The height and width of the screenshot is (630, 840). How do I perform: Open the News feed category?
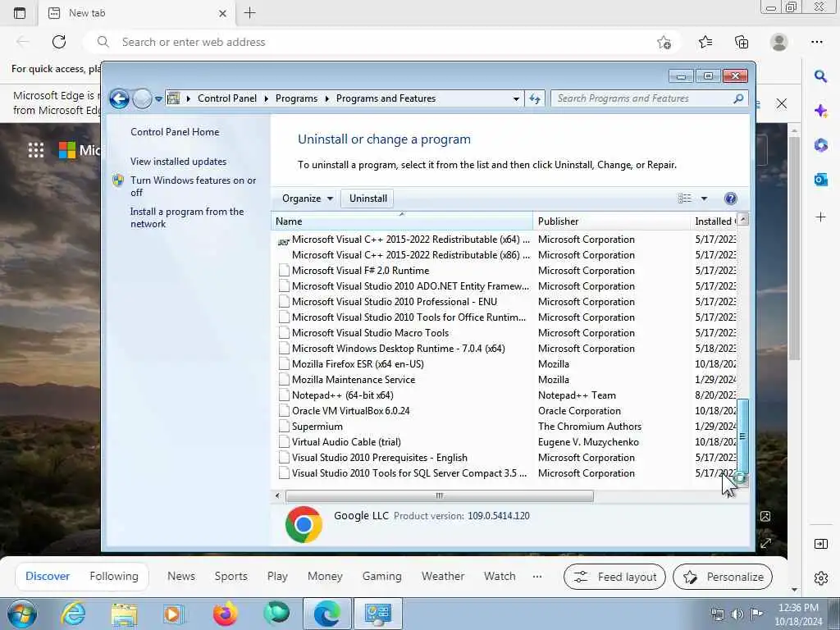click(181, 577)
